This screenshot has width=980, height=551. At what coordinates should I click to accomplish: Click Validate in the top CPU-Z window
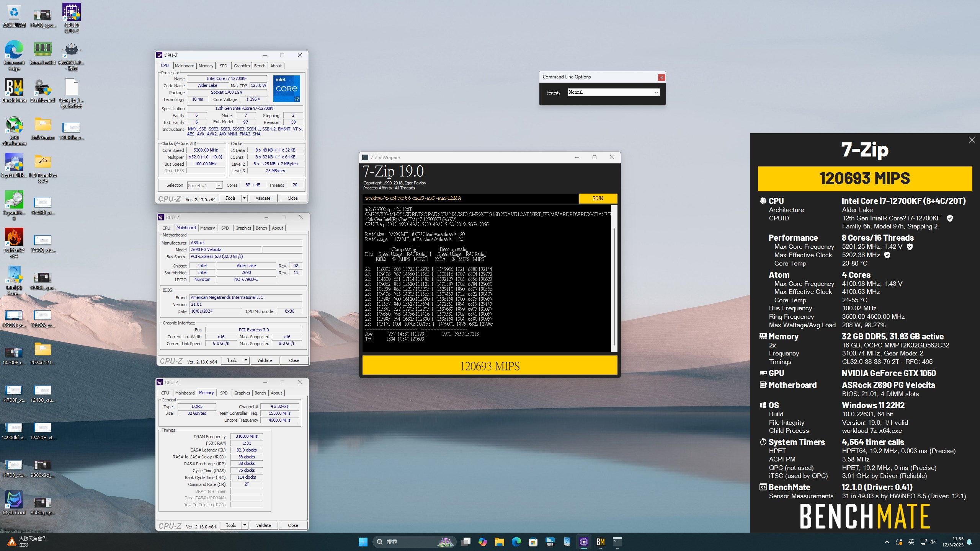pos(263,198)
